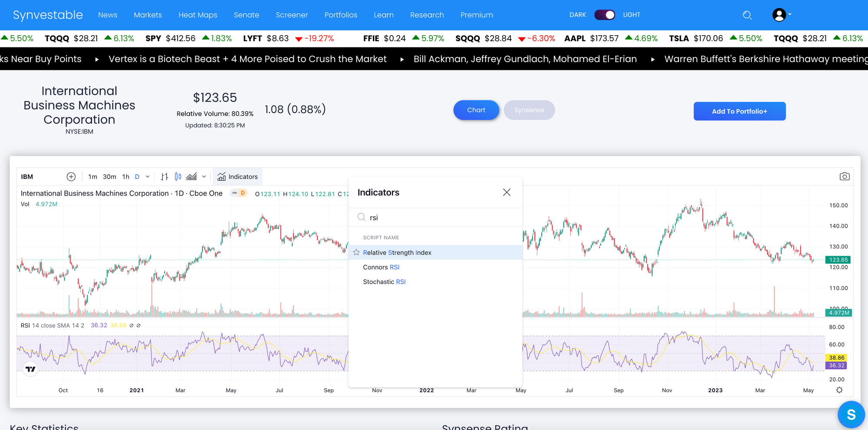Click the RSI 14 close legend label

(53, 325)
